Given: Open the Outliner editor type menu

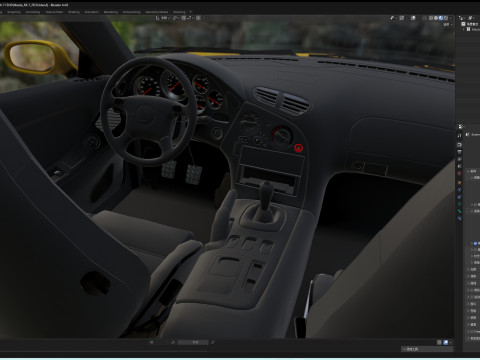Looking at the screenshot, I should pos(462,18).
